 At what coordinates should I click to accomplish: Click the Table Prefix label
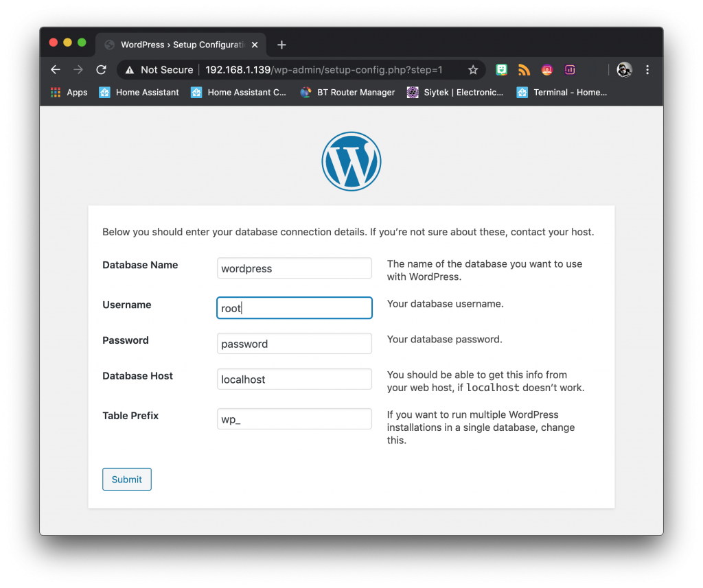click(130, 416)
